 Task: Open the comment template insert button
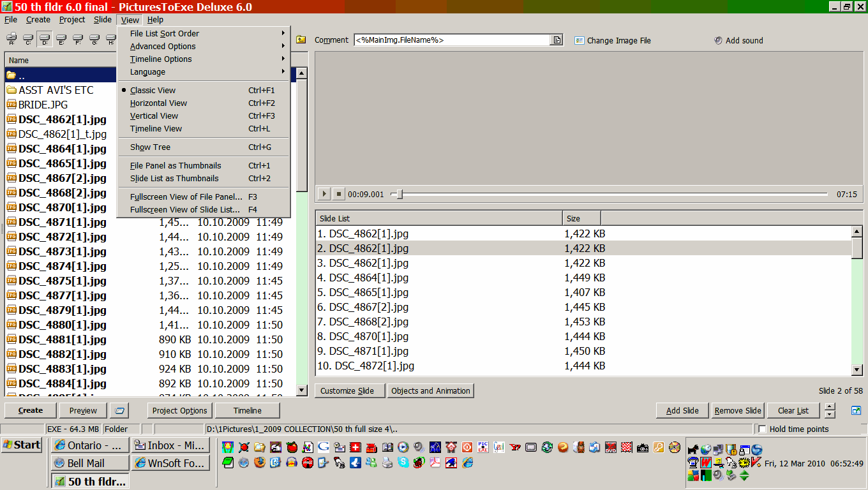point(557,40)
